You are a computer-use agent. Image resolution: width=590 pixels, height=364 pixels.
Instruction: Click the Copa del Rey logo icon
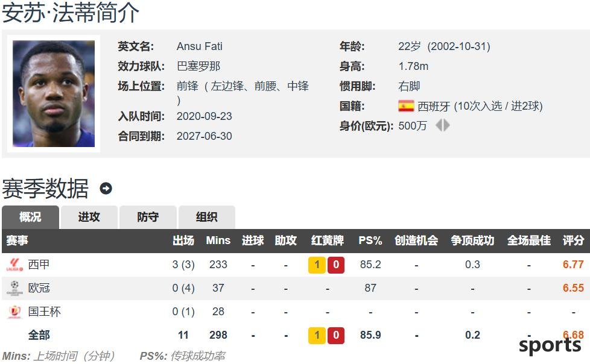click(x=14, y=312)
